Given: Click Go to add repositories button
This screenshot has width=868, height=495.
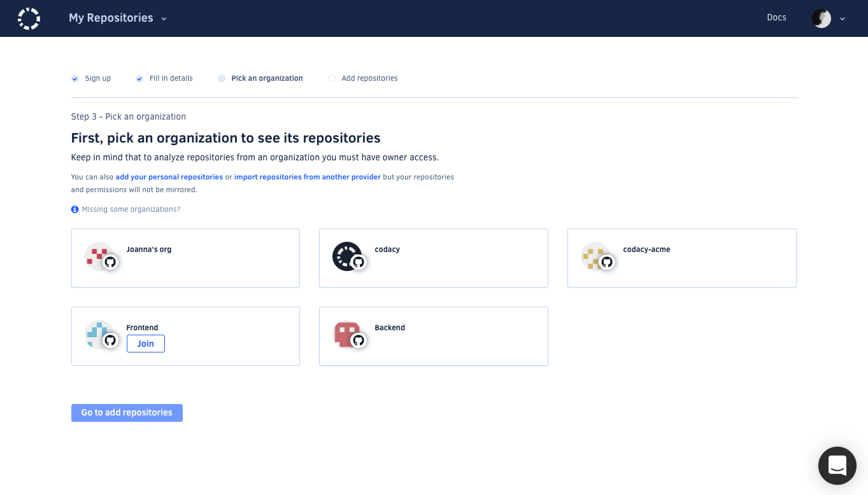Looking at the screenshot, I should point(127,413).
